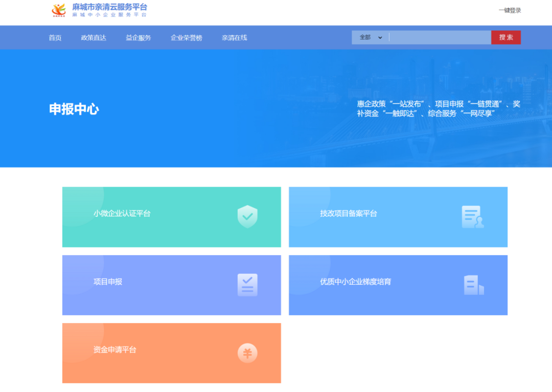Click the ¥ icon on 资金申请平台 card
The height and width of the screenshot is (392, 552).
(x=247, y=353)
